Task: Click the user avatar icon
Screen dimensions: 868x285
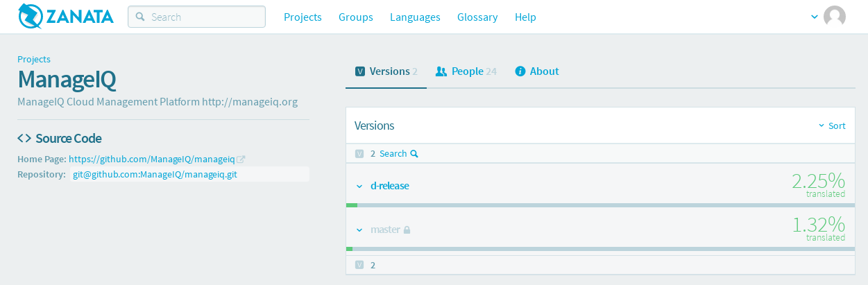Action: pos(835,17)
